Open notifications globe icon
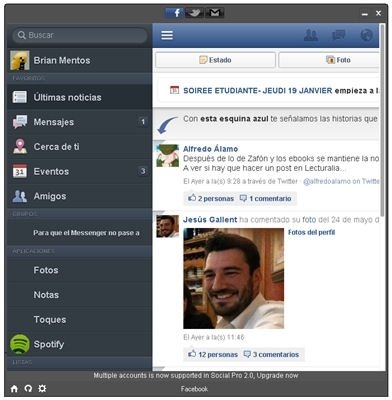The width and height of the screenshot is (392, 400). [x=366, y=35]
